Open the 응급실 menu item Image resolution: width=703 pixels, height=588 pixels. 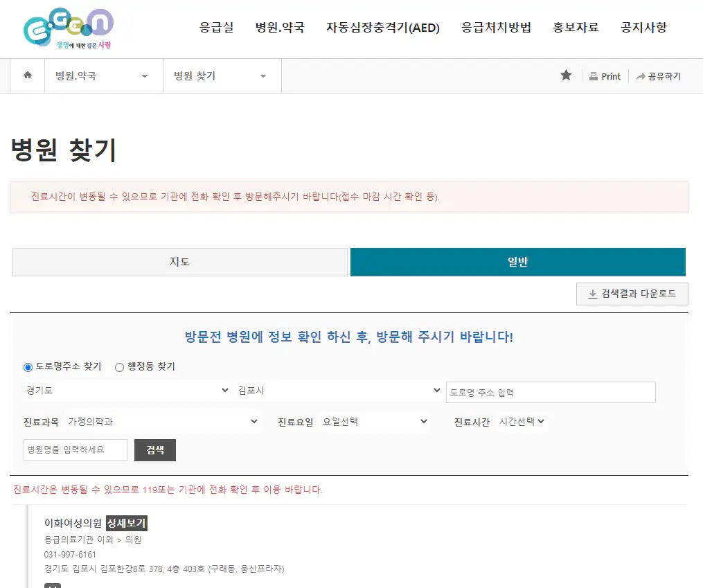215,28
